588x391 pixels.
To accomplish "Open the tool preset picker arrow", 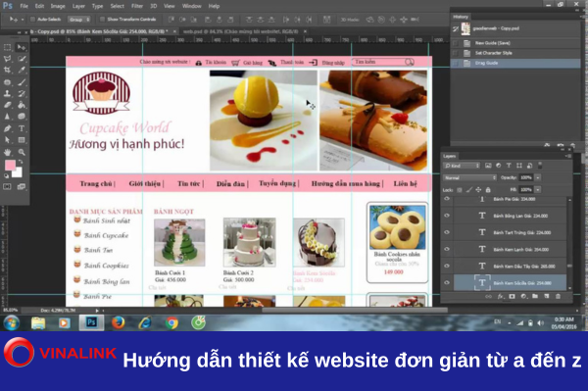I will coord(23,20).
